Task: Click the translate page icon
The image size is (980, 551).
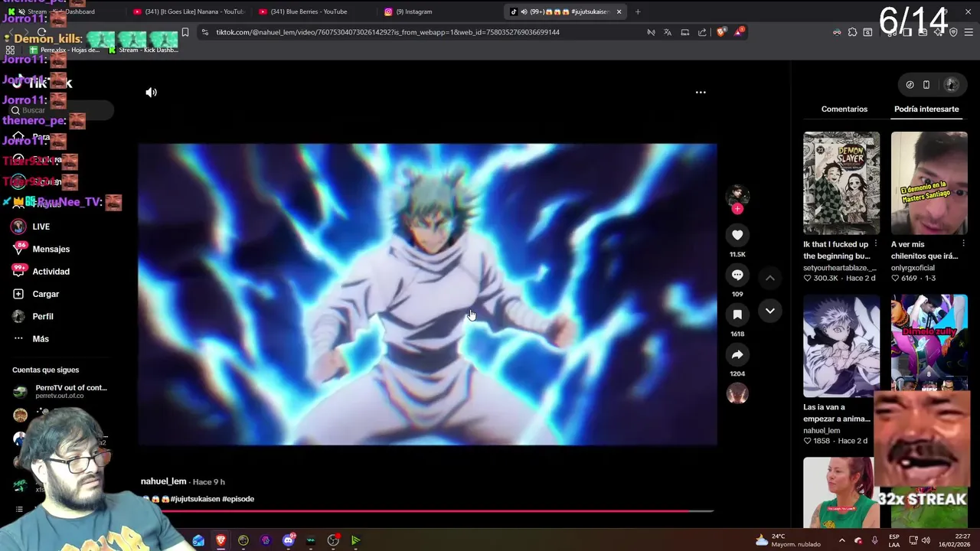Action: tap(668, 32)
